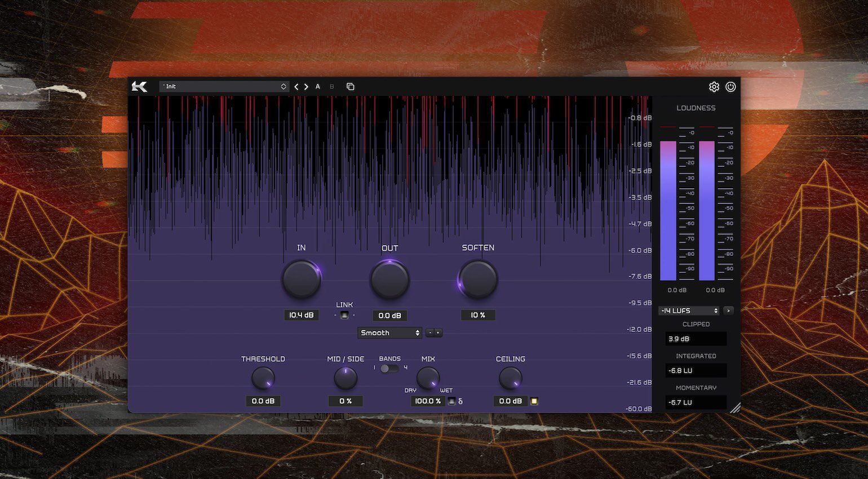Click the threshold 0.0 dB value field
This screenshot has height=479, width=868.
(x=263, y=401)
